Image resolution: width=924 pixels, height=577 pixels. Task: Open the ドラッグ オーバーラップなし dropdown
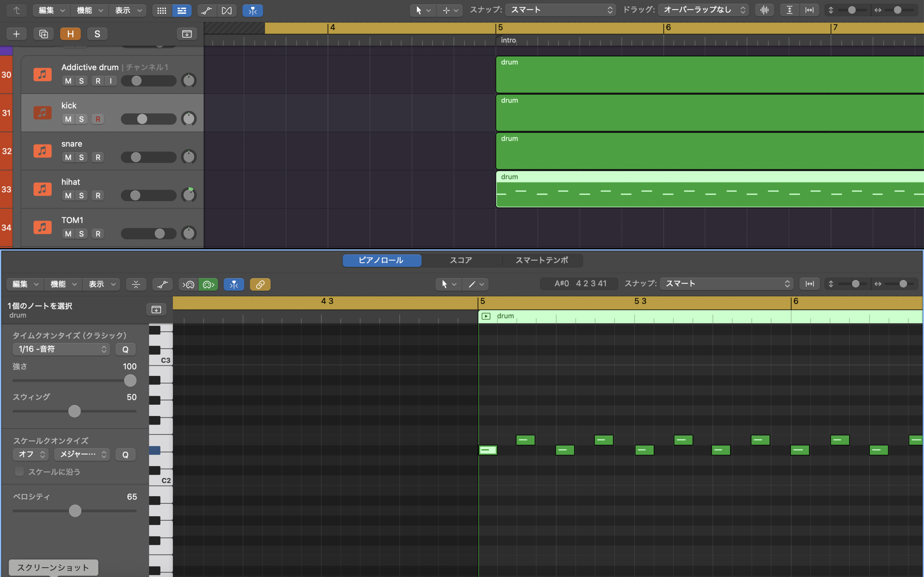(x=703, y=10)
